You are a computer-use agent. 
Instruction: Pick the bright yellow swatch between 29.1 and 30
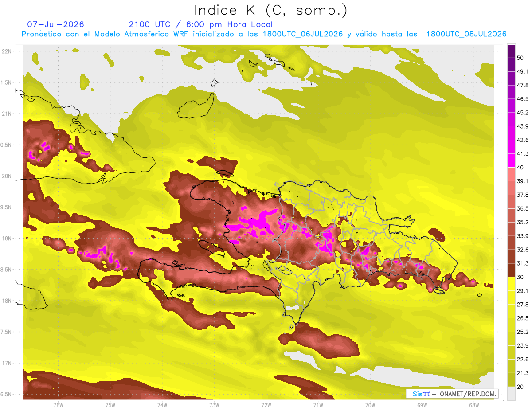[511, 284]
